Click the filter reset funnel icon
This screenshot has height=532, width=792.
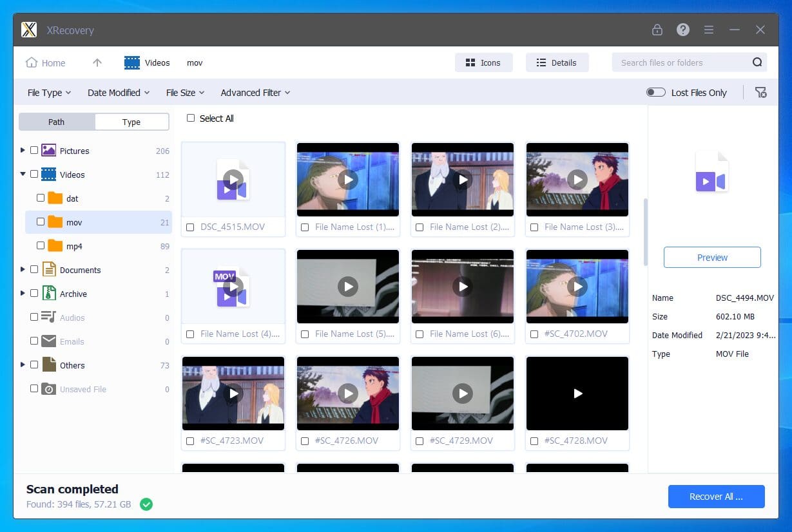(760, 92)
